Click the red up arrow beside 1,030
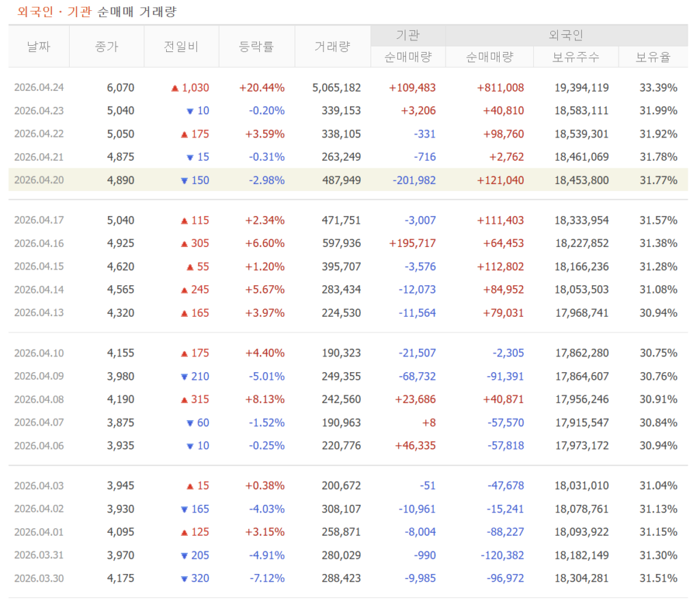This screenshot has height=602, width=700. coord(174,88)
